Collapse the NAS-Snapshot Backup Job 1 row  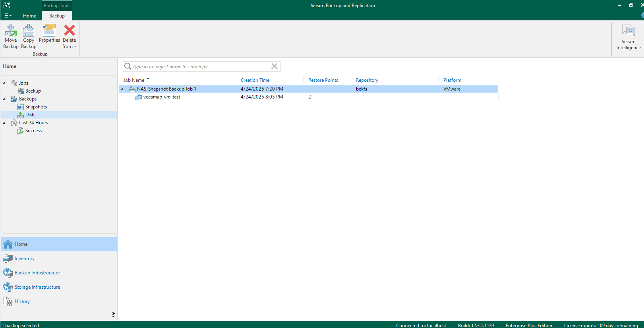click(x=122, y=89)
